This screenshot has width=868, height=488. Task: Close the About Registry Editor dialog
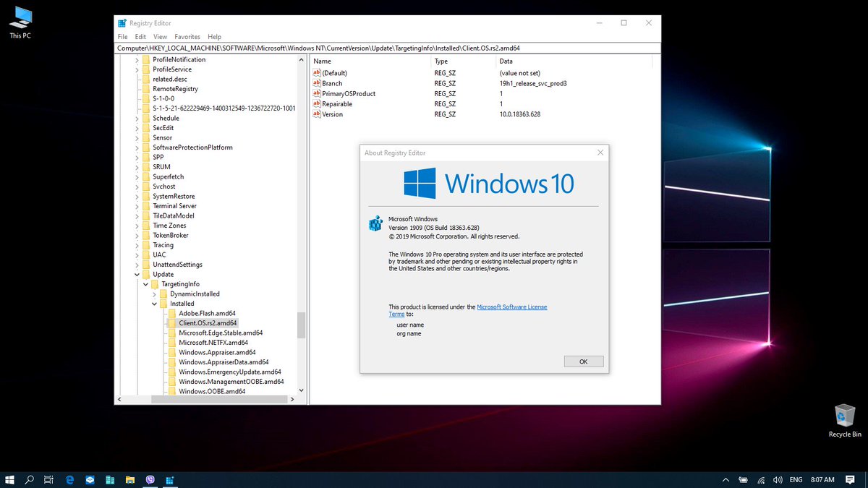pyautogui.click(x=600, y=153)
